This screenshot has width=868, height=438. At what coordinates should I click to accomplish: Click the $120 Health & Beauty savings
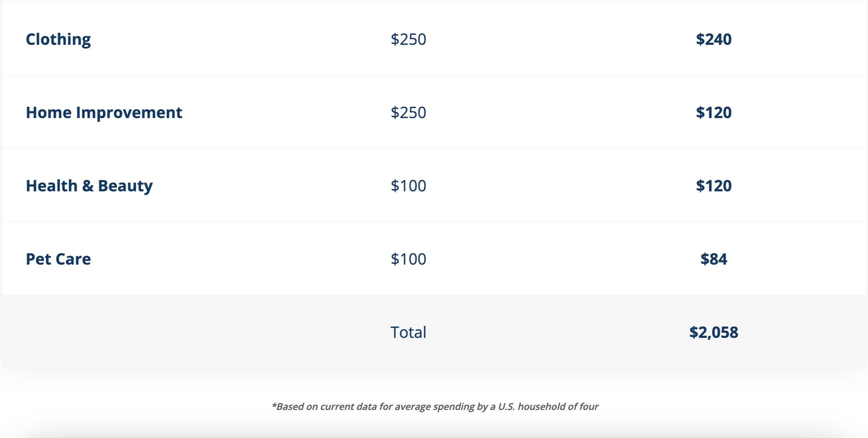coord(714,186)
